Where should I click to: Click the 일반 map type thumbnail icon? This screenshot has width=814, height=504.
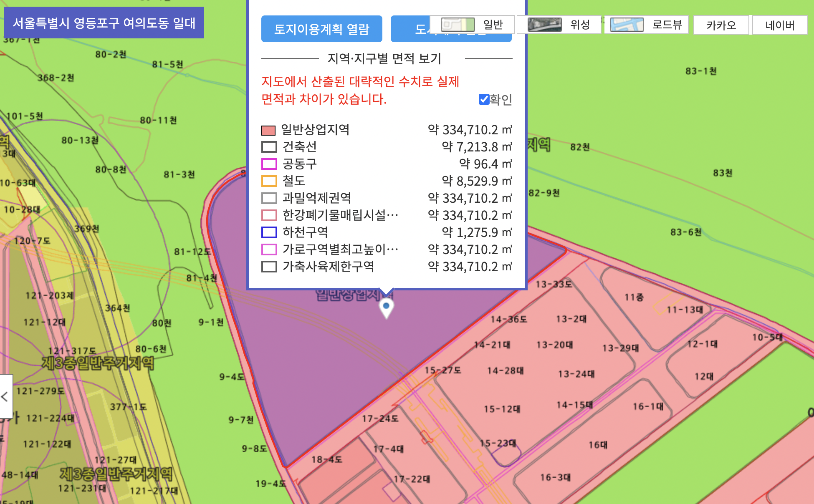coord(458,25)
